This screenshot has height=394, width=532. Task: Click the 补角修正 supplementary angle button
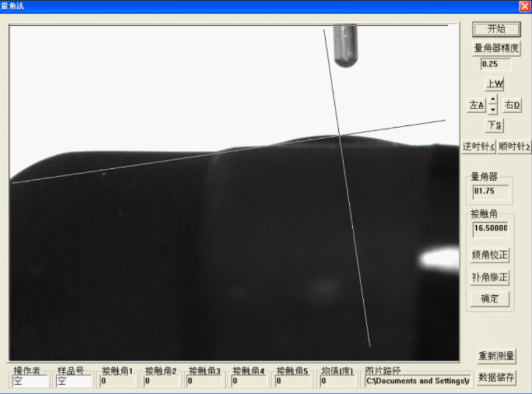click(490, 277)
